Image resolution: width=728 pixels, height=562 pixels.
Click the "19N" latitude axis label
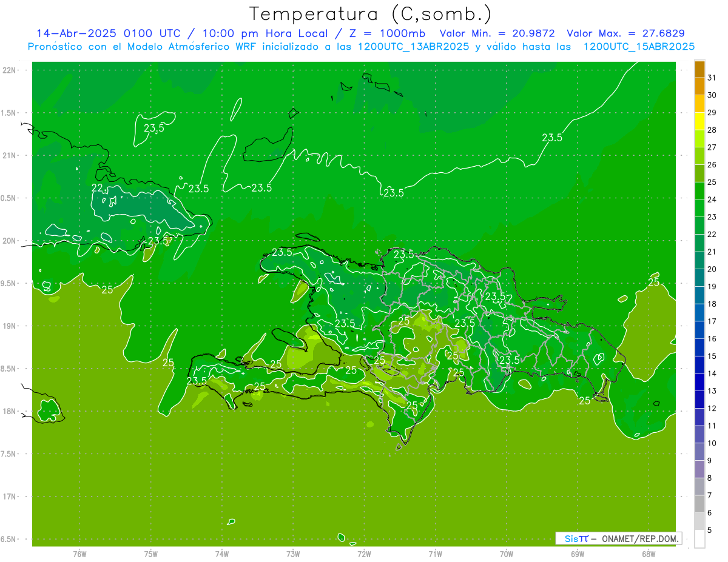(x=9, y=326)
